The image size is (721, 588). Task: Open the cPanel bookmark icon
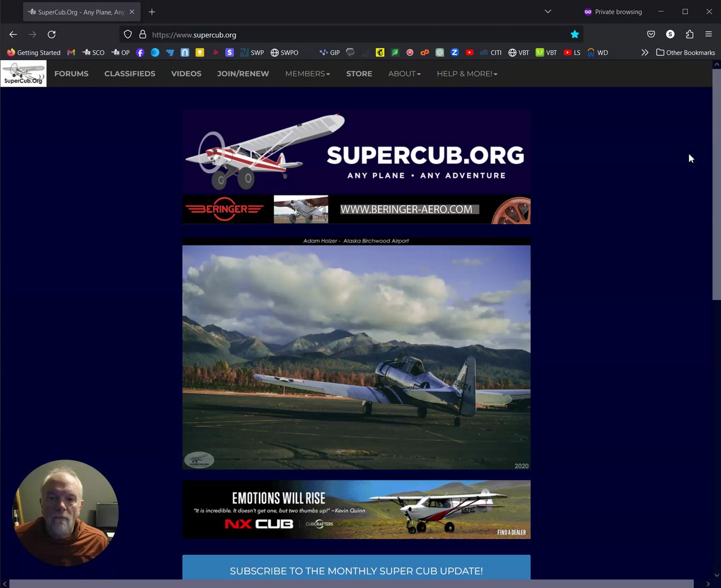tap(425, 52)
